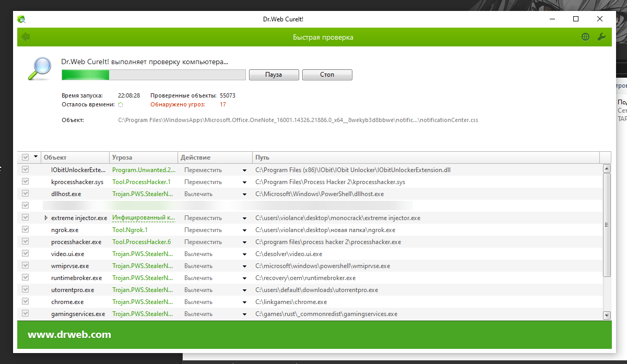Open action dropdown for wmiprvse.exe
The height and width of the screenshot is (364, 627).
pyautogui.click(x=244, y=266)
